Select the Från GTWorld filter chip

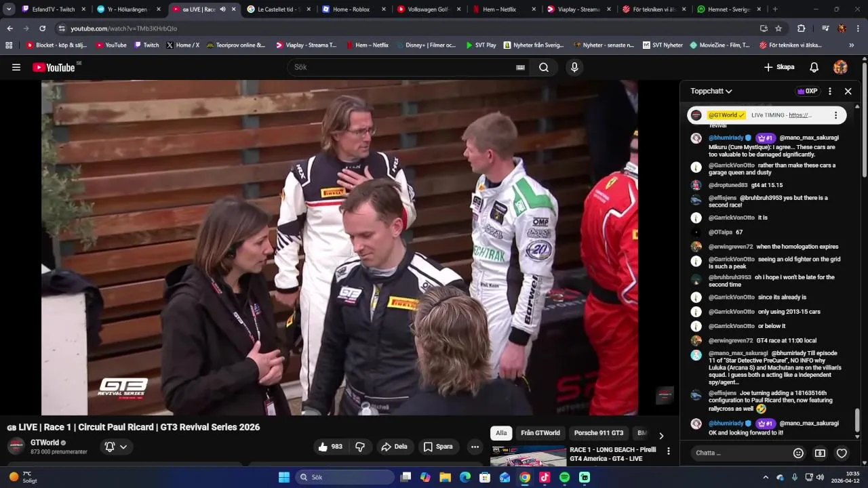tap(540, 433)
